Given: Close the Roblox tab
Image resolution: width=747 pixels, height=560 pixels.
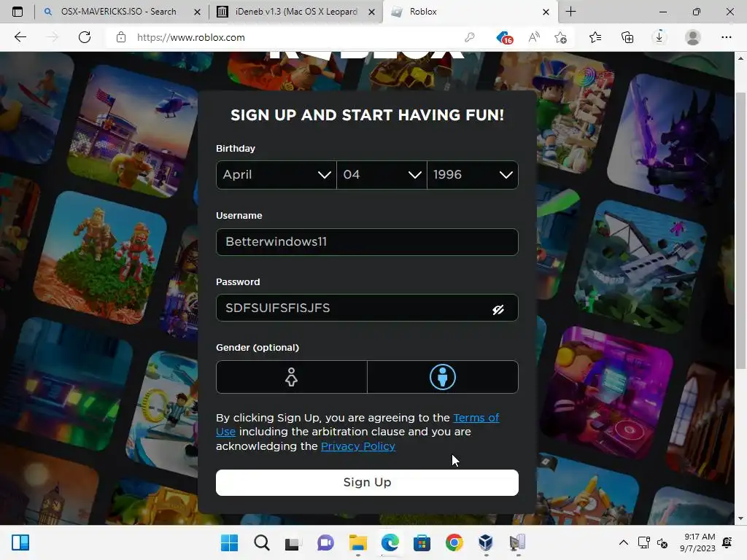Looking at the screenshot, I should tap(546, 12).
